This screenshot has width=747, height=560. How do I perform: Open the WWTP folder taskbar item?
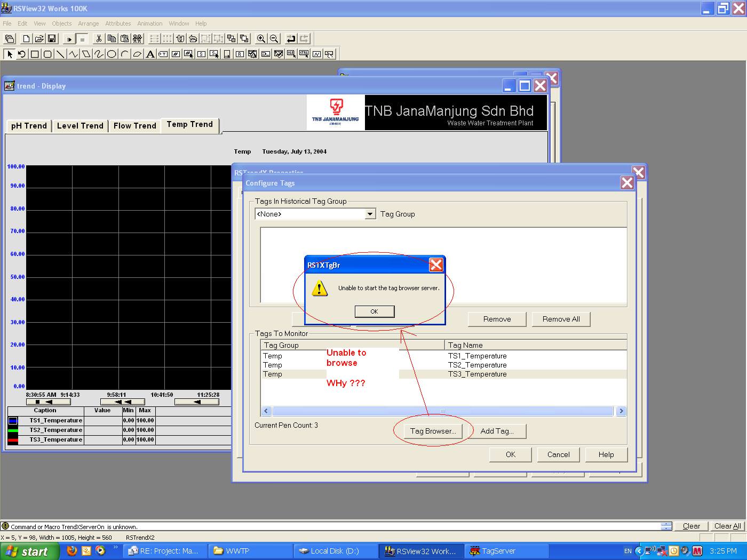pos(251,551)
